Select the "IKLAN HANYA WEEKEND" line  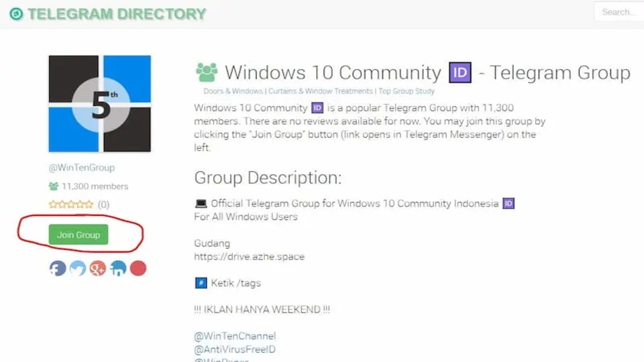[262, 310]
